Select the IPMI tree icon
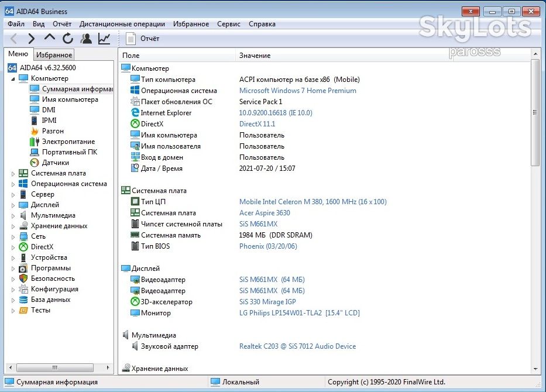 click(34, 121)
